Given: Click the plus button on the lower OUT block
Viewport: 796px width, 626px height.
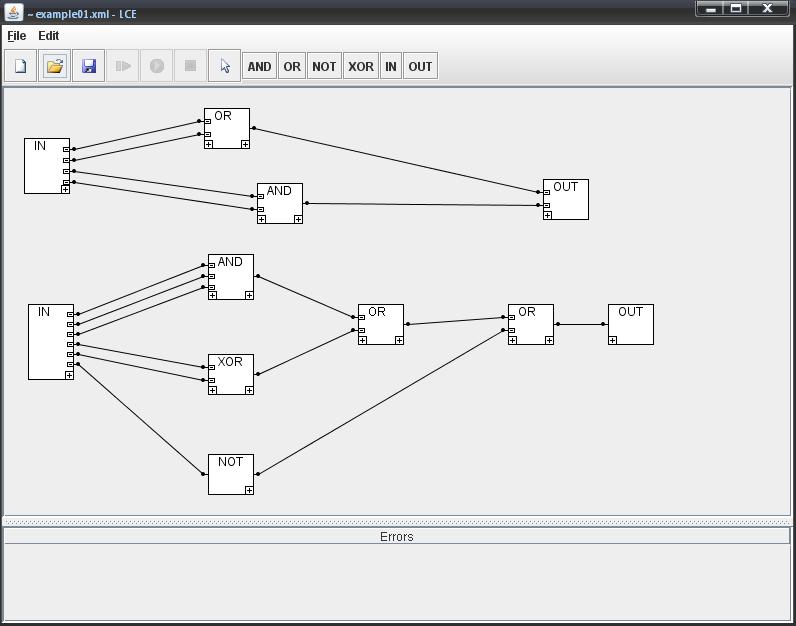Looking at the screenshot, I should [x=613, y=340].
